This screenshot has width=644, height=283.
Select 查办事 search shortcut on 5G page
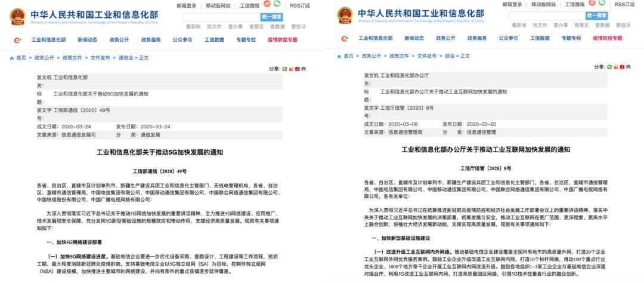tap(235, 26)
